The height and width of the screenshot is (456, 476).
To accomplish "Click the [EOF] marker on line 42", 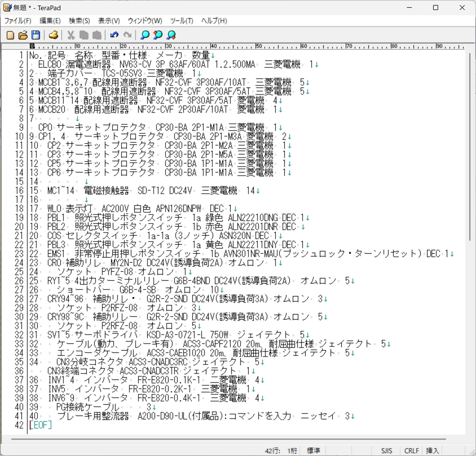I will (x=41, y=425).
